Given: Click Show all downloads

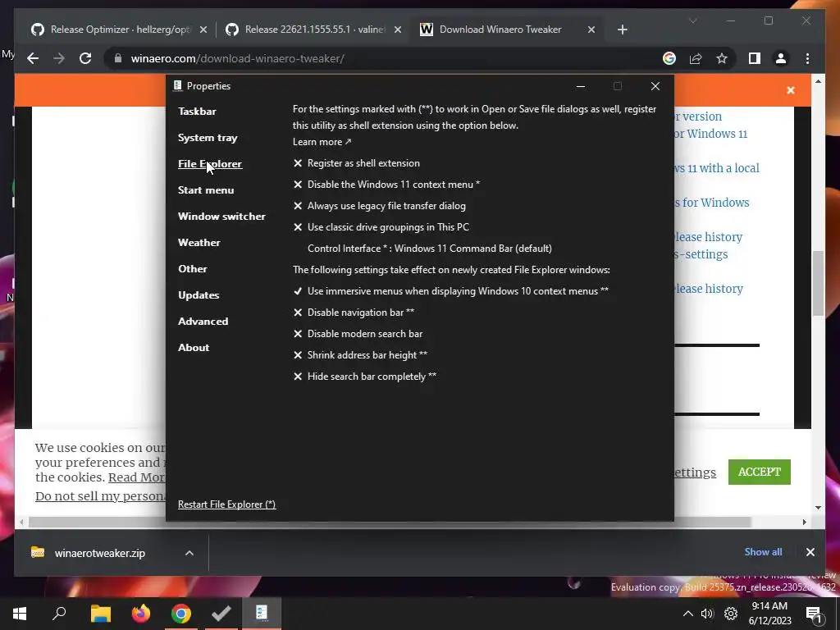Looking at the screenshot, I should [763, 552].
